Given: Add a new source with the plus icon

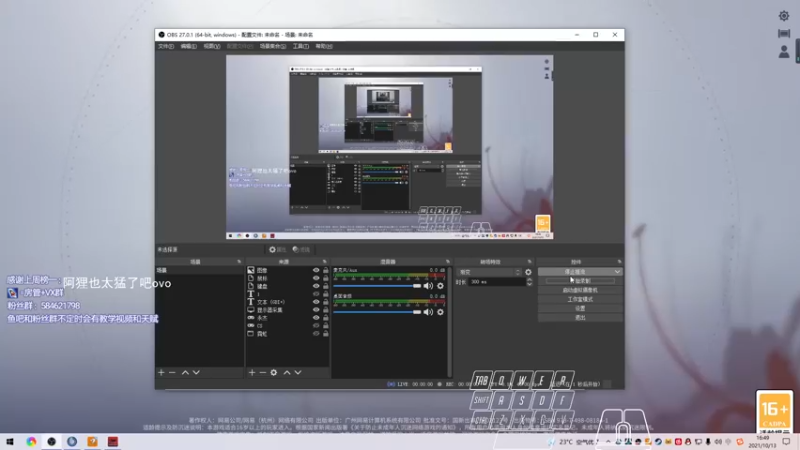Looking at the screenshot, I should pos(252,373).
